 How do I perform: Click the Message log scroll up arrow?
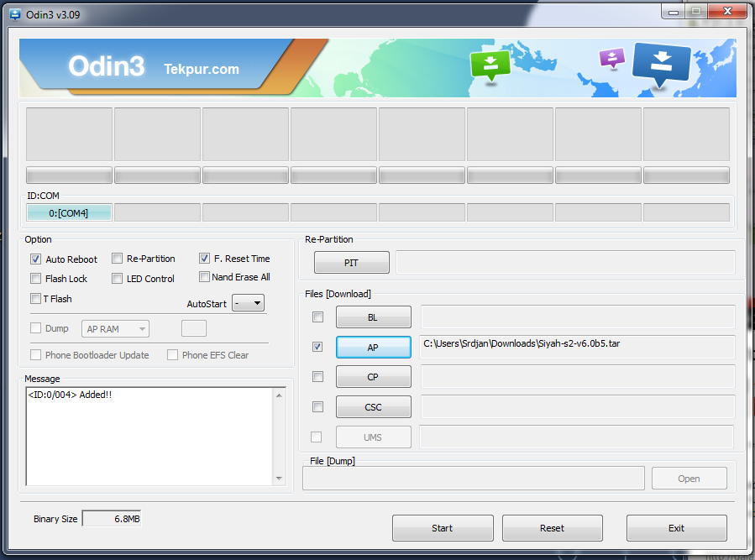pos(280,395)
